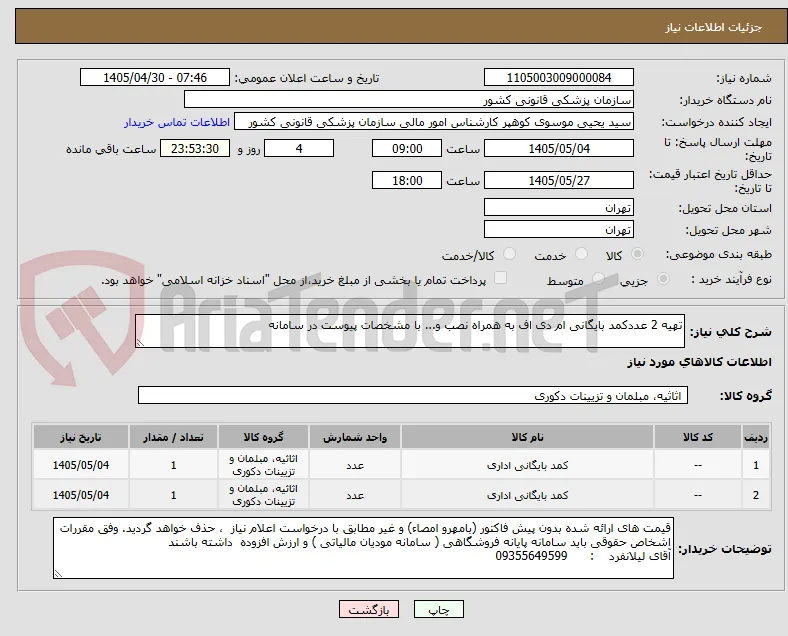Click the announcement date field 1405/04/30 - 07:46
This screenshot has width=788, height=636.
pyautogui.click(x=155, y=77)
